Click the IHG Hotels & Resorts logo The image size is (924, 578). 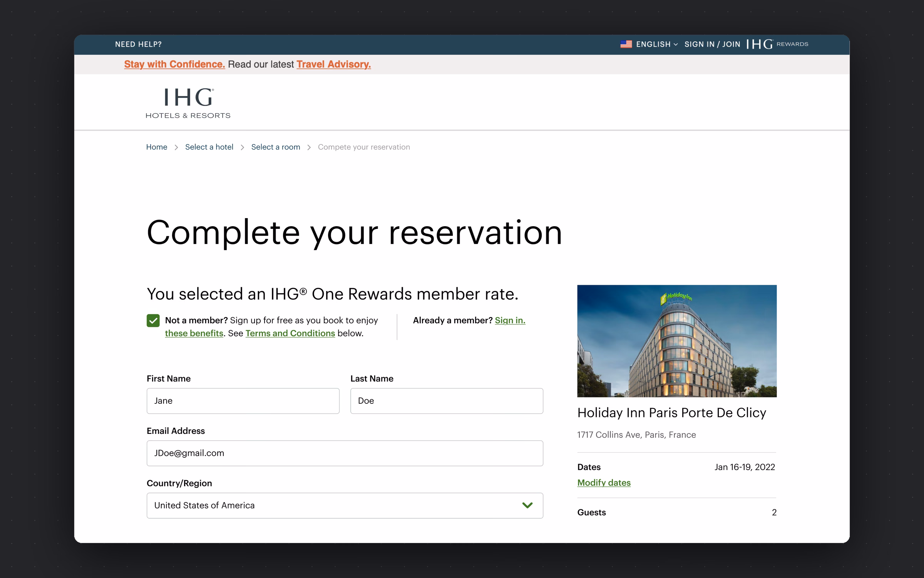[188, 103]
